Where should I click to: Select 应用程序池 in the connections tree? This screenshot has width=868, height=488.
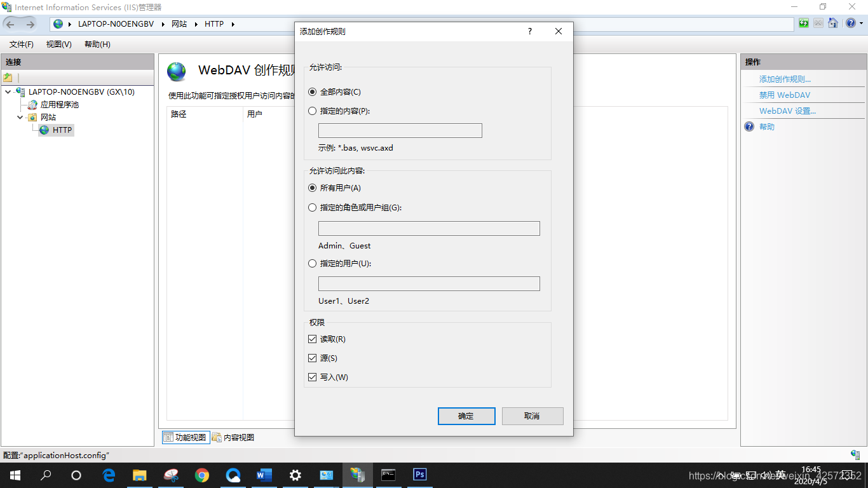click(x=60, y=105)
